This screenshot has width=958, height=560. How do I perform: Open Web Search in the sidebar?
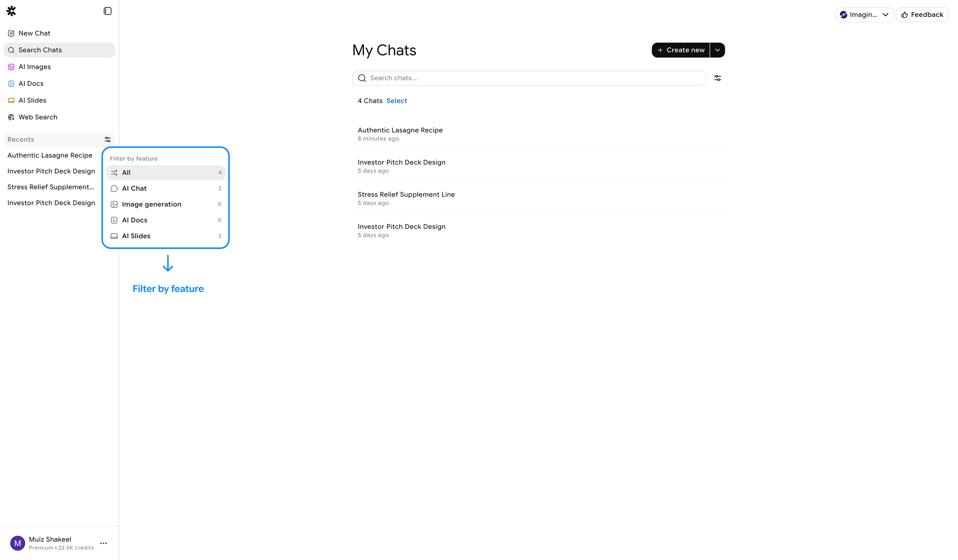[38, 117]
